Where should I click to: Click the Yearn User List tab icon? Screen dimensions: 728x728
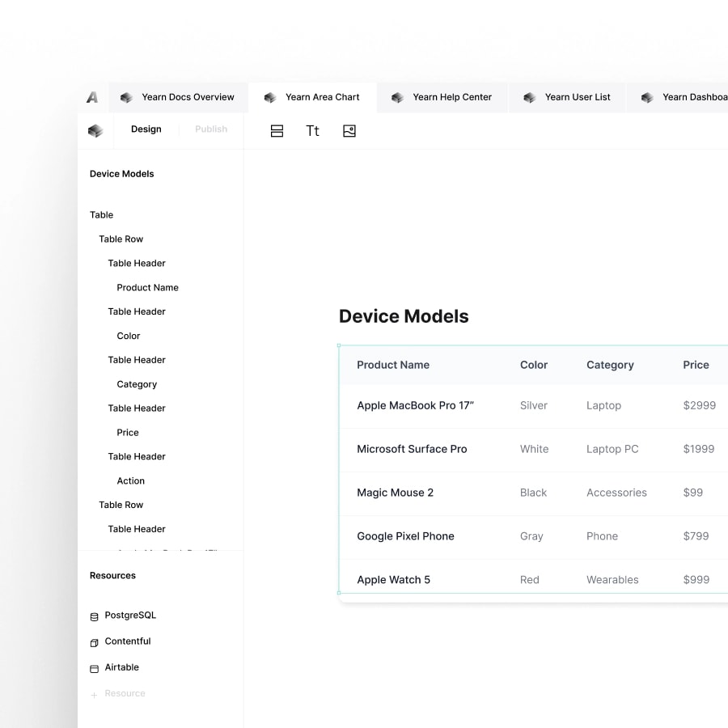point(530,98)
